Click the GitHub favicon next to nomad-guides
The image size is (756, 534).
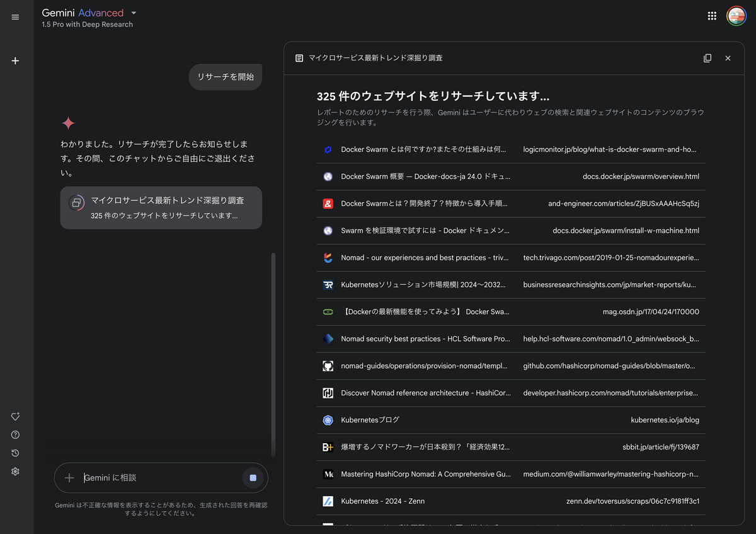[x=328, y=366]
